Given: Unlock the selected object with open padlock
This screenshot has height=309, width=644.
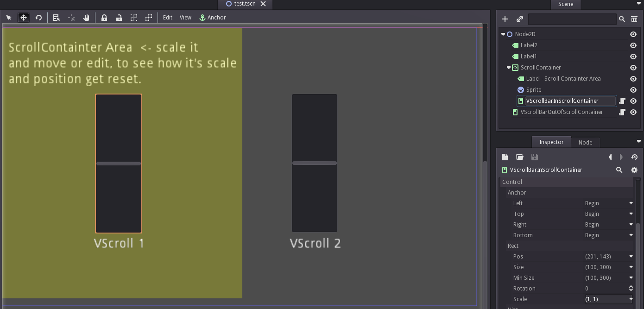Looking at the screenshot, I should pyautogui.click(x=119, y=18).
